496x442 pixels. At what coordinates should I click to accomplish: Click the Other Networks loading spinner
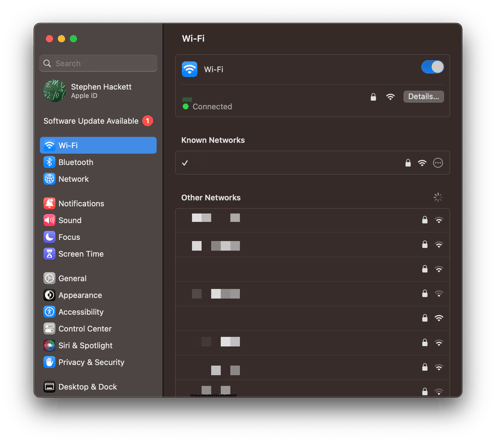[438, 197]
